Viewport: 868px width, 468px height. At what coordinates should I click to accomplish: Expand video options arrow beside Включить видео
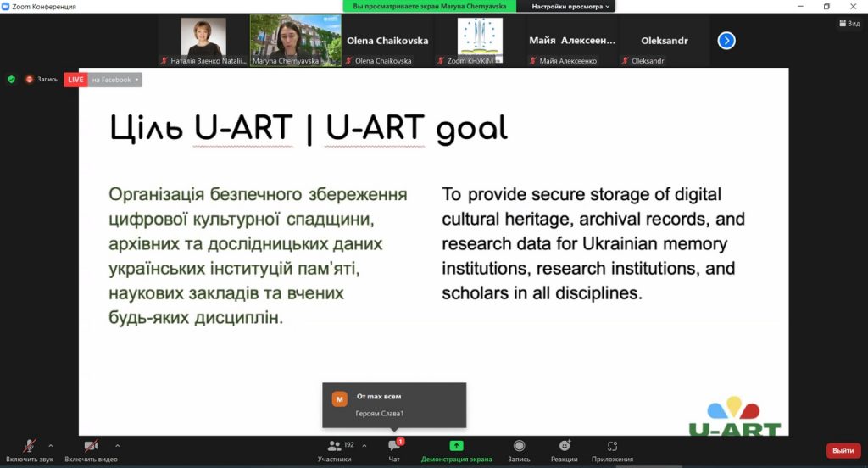[x=117, y=445]
